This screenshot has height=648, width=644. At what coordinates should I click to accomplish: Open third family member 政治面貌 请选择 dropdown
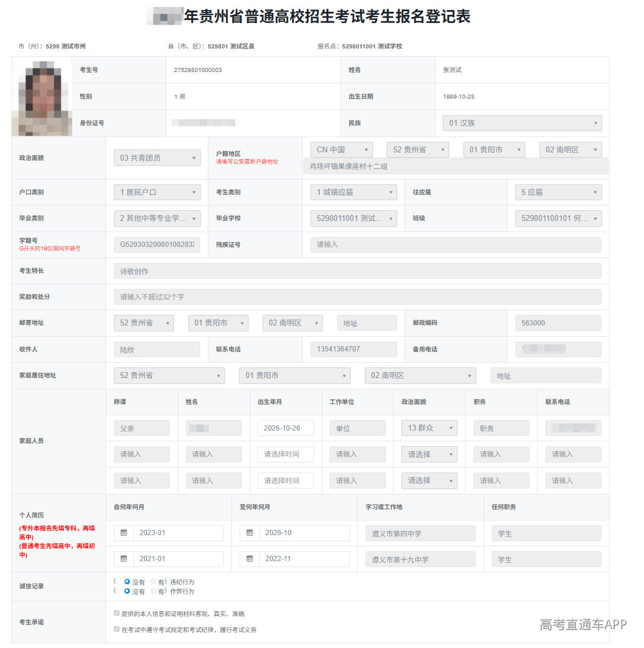point(429,481)
